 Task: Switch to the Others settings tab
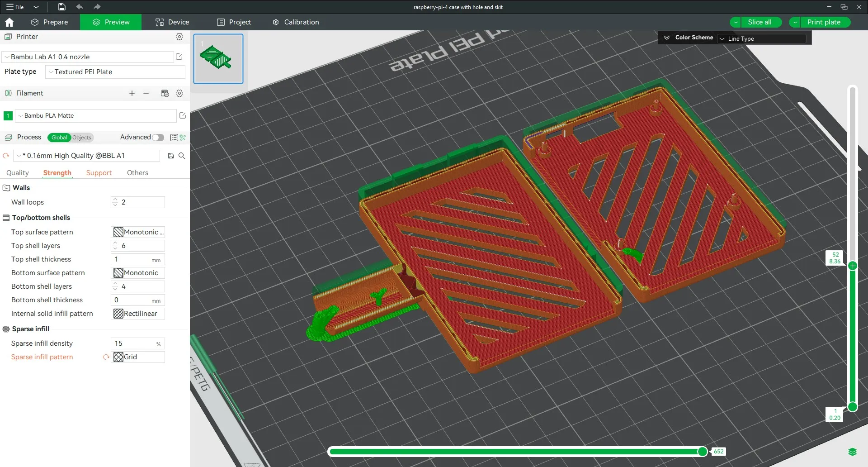click(137, 173)
